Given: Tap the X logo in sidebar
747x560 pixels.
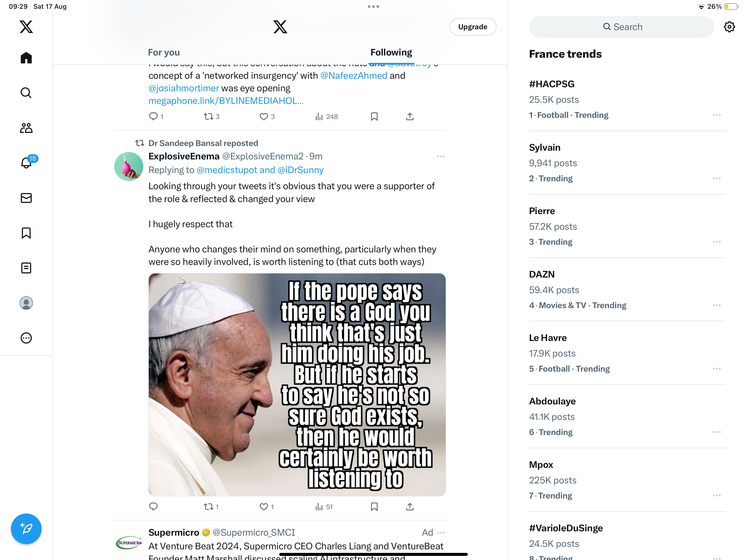Looking at the screenshot, I should point(26,27).
